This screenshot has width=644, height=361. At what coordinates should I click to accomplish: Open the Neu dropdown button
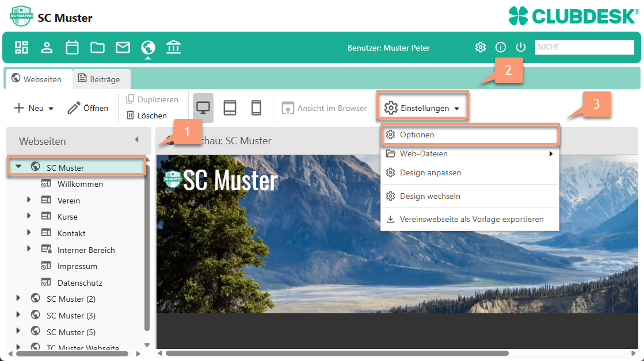click(x=34, y=108)
